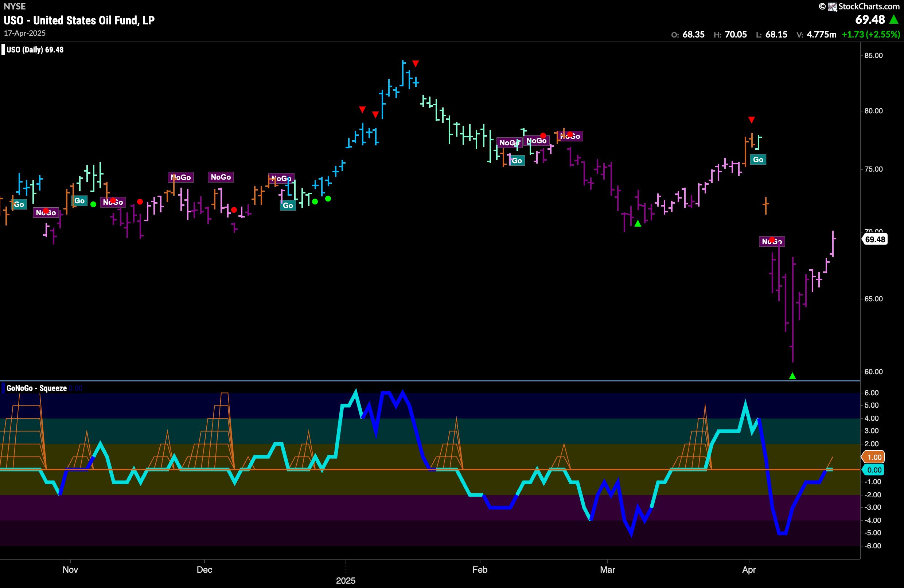Screen dimensions: 904x588
Task: Click the most recent pink price bar
Action: [833, 243]
